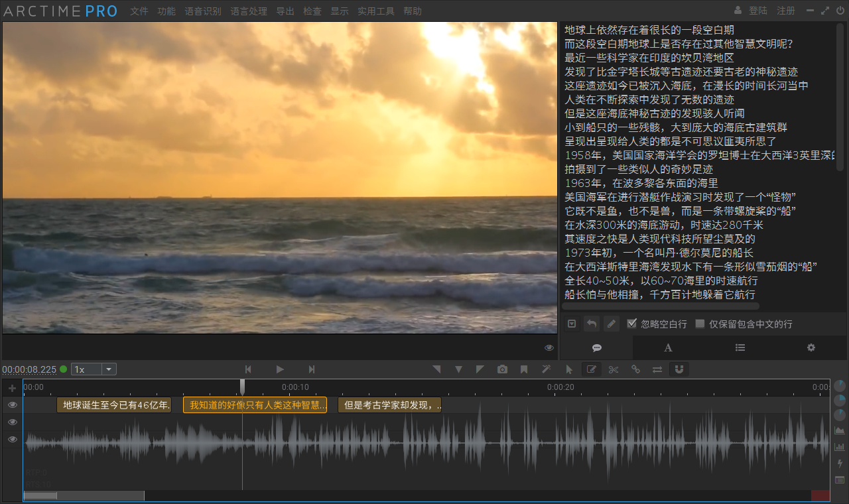The image size is (849, 504).
Task: Activate the subtitle edit pencil tool
Action: point(591,369)
